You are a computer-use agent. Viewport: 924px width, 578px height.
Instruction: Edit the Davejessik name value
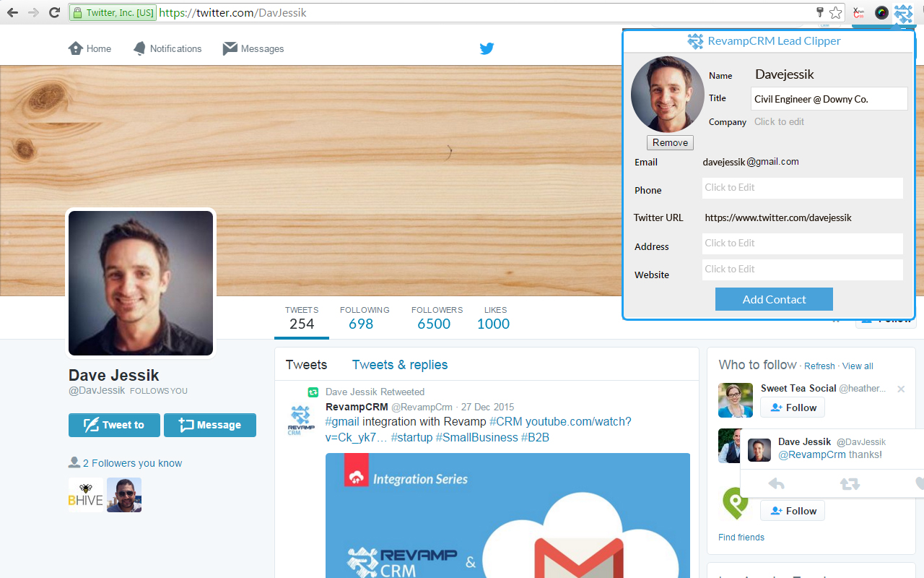[x=785, y=74]
